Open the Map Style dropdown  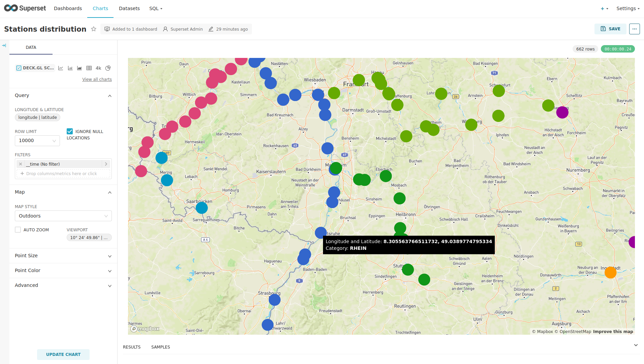point(63,216)
